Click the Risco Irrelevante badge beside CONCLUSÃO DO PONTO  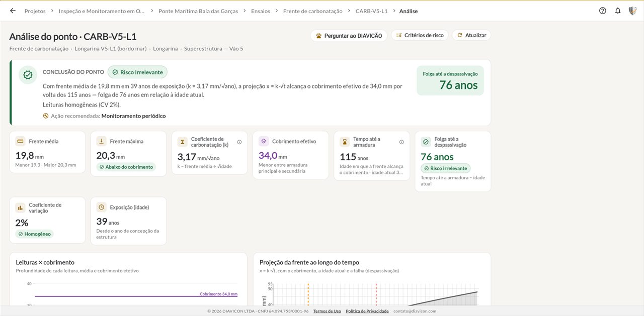[137, 72]
